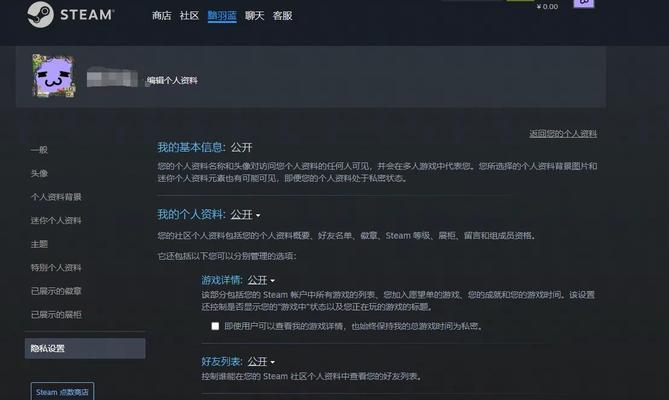Screen dimensions: 669x400
Task: Click the Steam logo icon
Action: tap(41, 14)
